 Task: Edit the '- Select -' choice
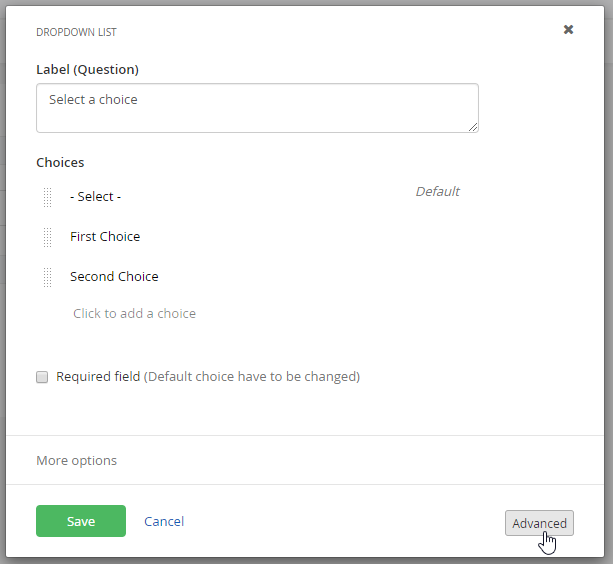[96, 197]
